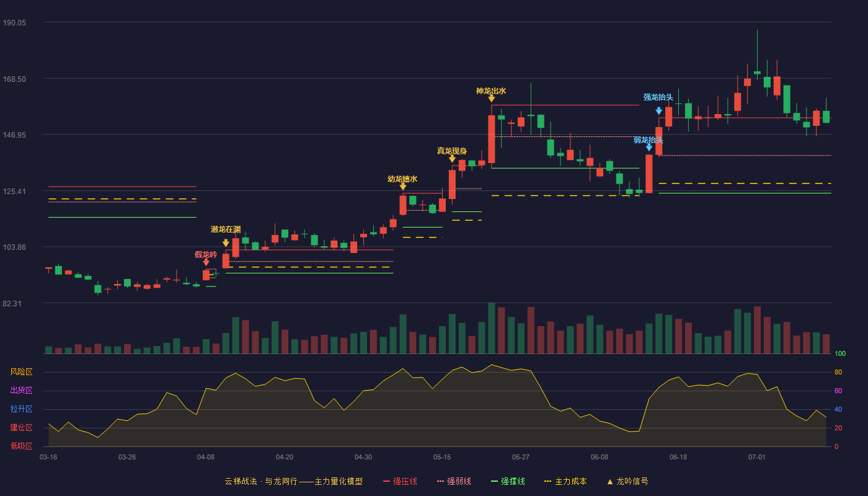Click the 146.95 price axis label
The image size is (868, 496).
coord(14,135)
